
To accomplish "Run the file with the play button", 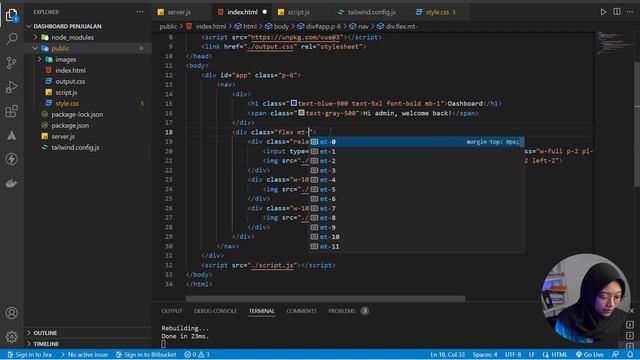I will pyautogui.click(x=603, y=12).
